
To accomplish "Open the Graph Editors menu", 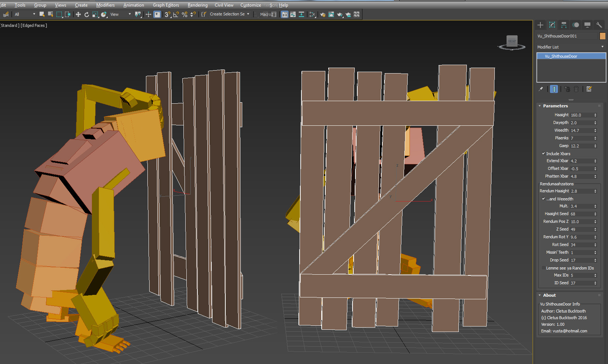I will coord(166,5).
